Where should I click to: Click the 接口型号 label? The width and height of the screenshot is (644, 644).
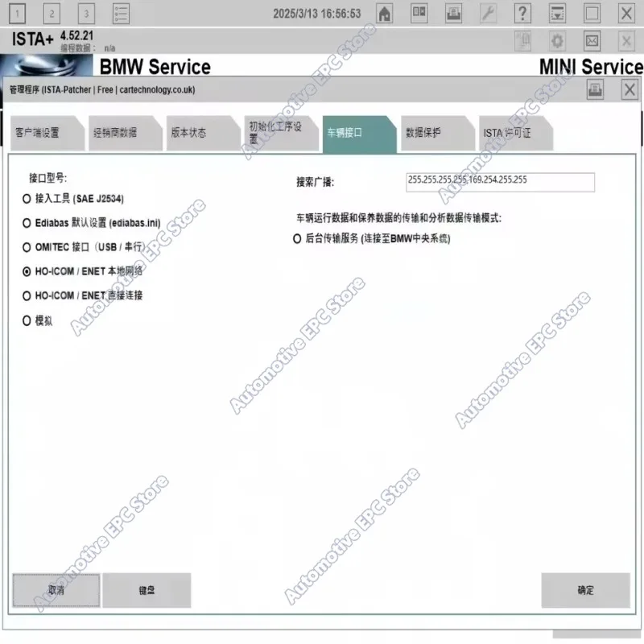click(48, 178)
